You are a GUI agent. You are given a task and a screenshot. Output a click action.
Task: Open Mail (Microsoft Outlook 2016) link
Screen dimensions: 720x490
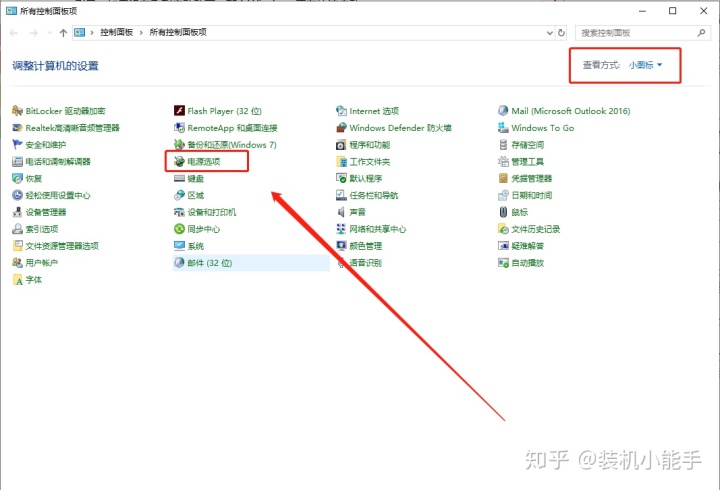[571, 111]
